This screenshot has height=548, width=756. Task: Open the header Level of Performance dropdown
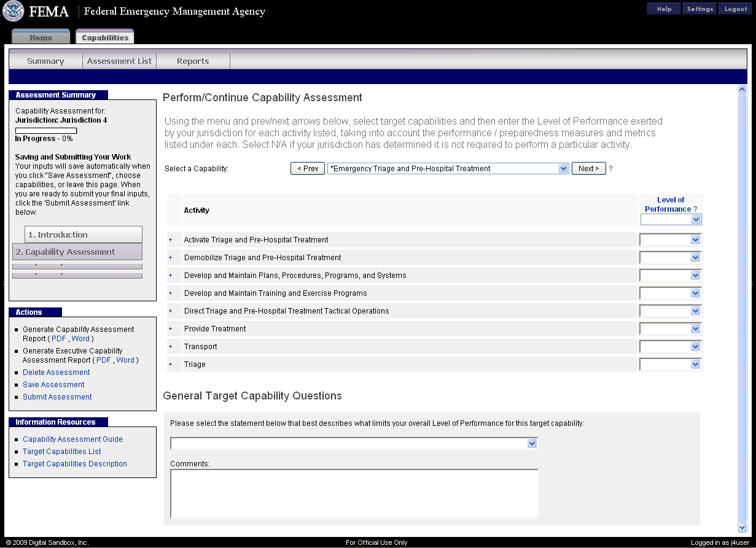tap(671, 220)
